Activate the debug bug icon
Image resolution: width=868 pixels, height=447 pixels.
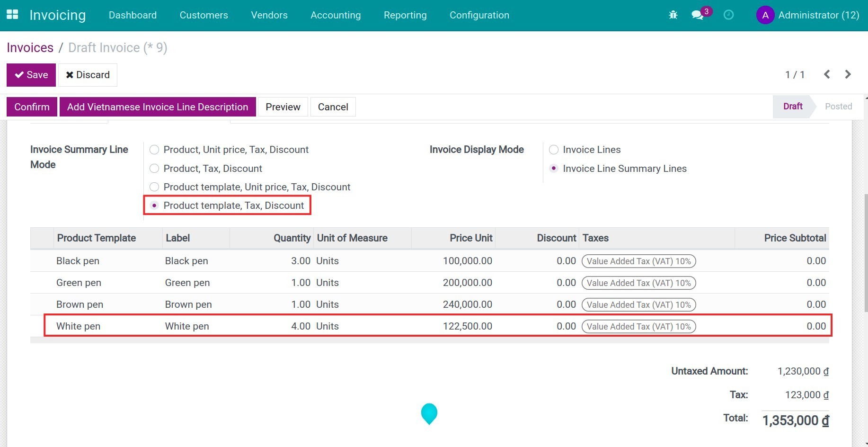coord(673,15)
